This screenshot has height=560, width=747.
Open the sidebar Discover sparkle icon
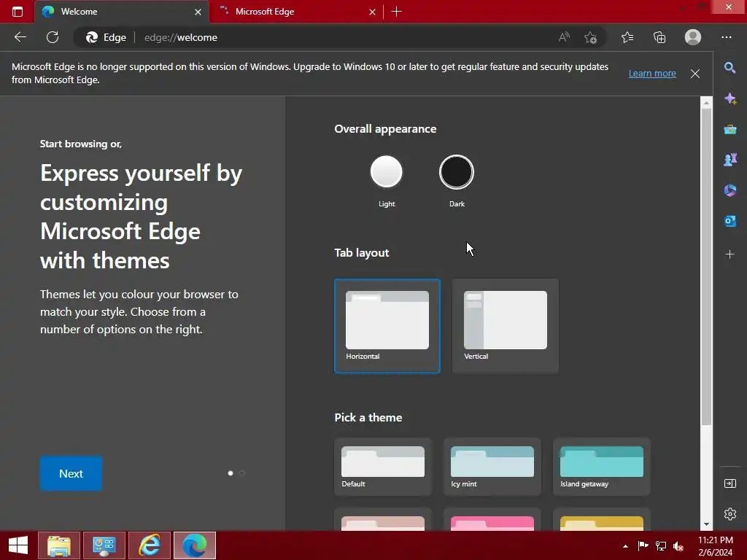[729, 98]
